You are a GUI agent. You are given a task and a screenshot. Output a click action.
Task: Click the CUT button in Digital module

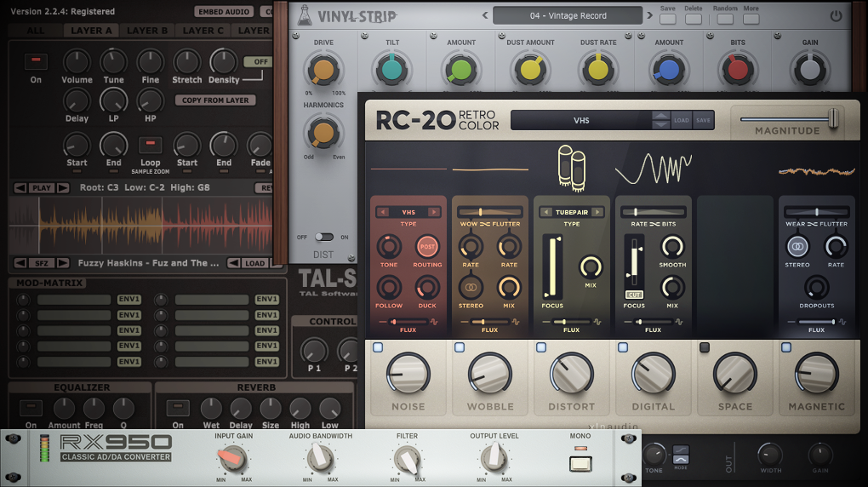[x=634, y=295]
